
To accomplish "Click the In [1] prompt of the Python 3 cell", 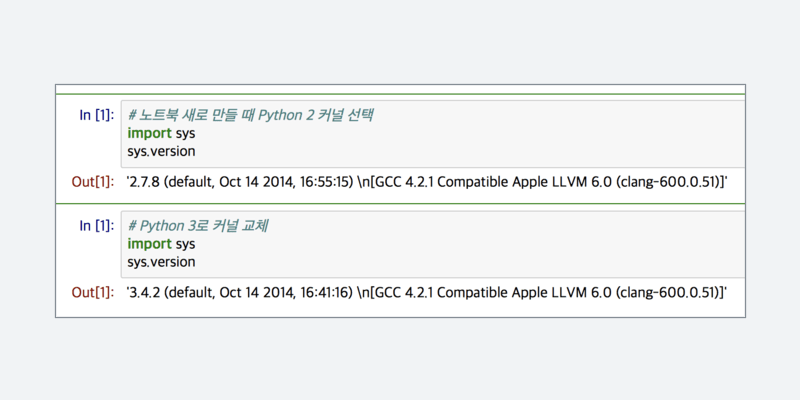I will click(96, 225).
